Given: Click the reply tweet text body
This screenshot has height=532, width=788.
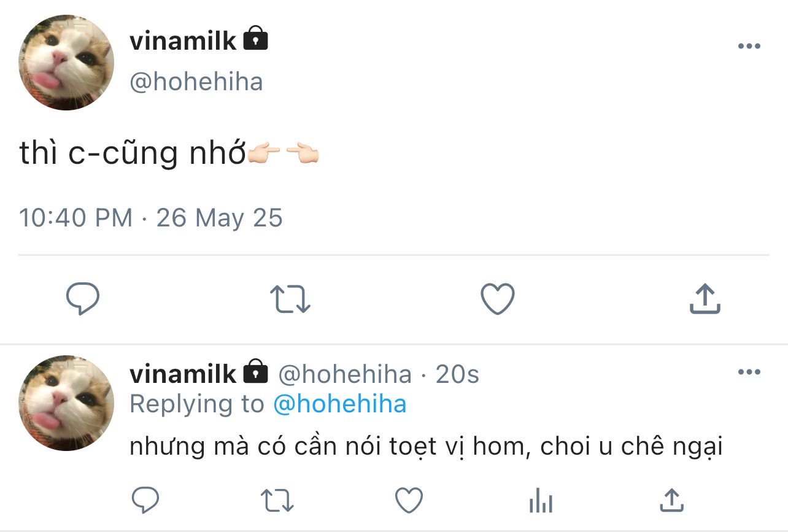Looking at the screenshot, I should [x=427, y=447].
